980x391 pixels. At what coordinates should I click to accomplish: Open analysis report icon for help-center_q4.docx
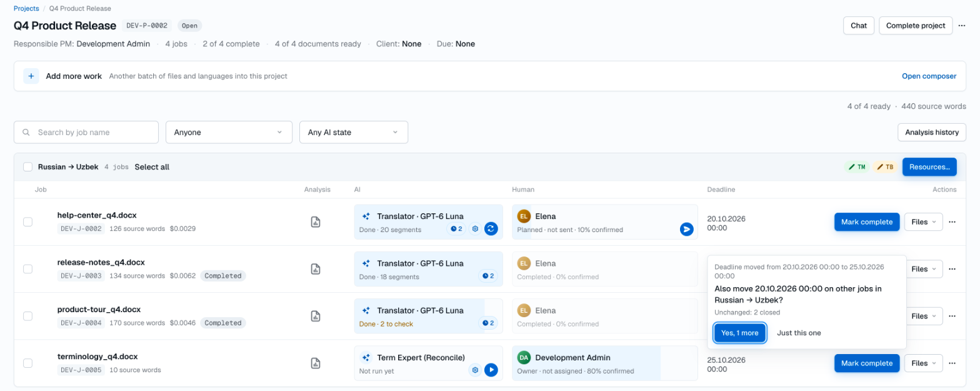(316, 222)
